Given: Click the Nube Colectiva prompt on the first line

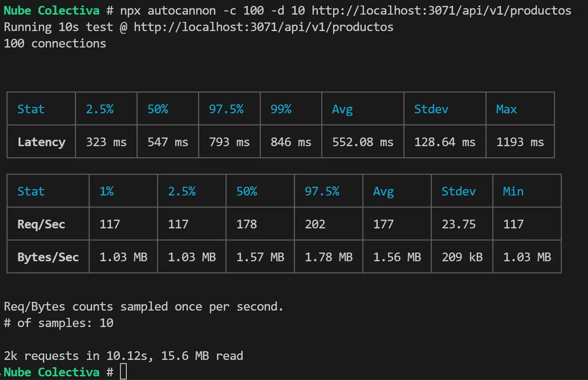Looking at the screenshot, I should coord(52,11).
